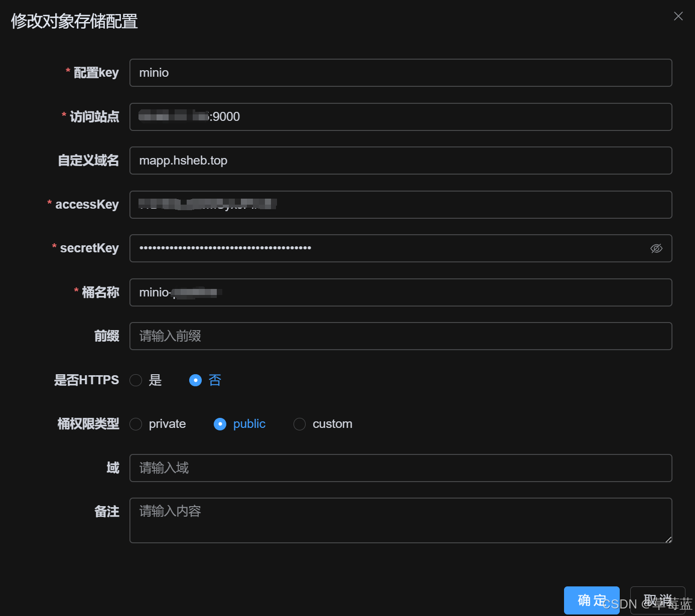Image resolution: width=695 pixels, height=616 pixels.
Task: Click the 域 domain input field
Action: (400, 468)
